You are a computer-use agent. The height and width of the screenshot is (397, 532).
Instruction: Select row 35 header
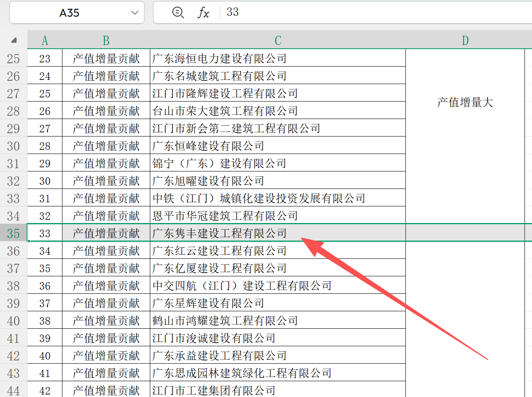13,233
